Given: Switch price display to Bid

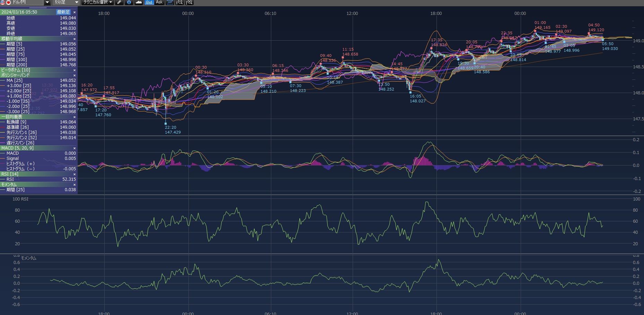Looking at the screenshot, I should click(x=149, y=2).
